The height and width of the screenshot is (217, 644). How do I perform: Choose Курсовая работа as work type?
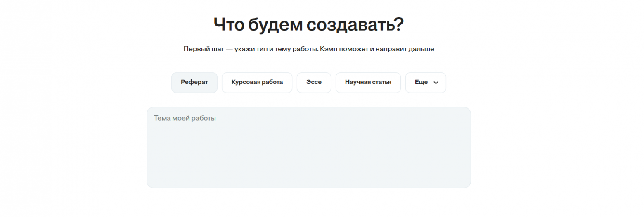pos(257,82)
